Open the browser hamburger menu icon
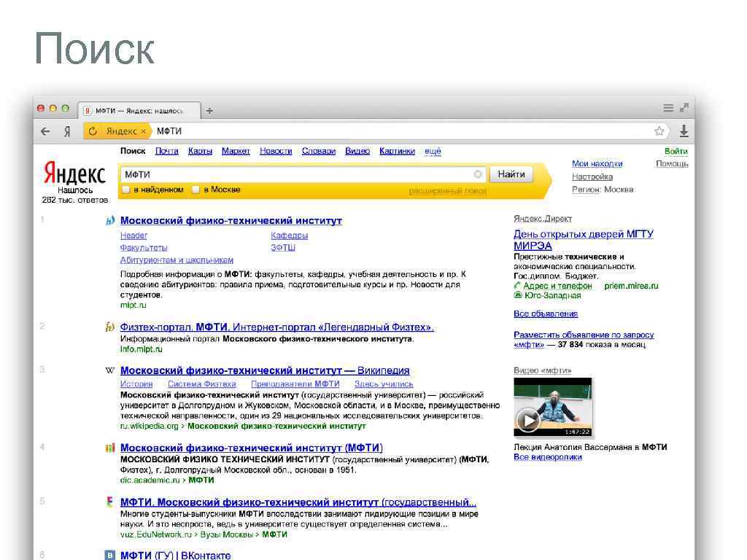This screenshot has width=747, height=560. [x=668, y=108]
